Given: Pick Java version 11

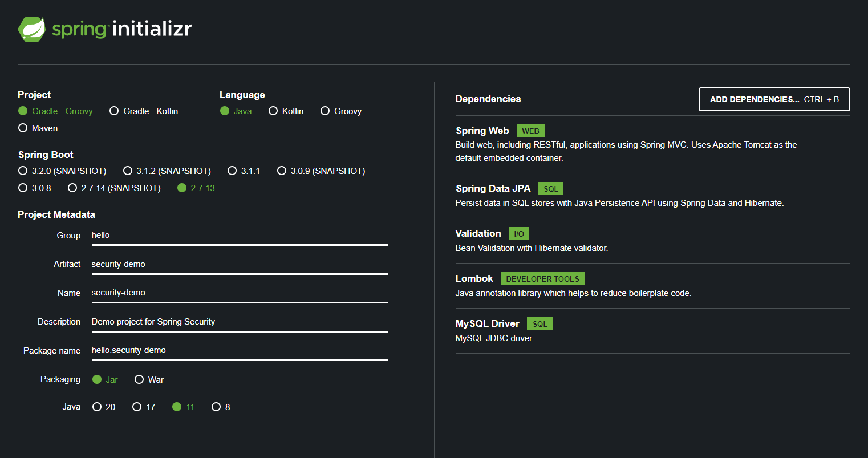Looking at the screenshot, I should coord(183,407).
